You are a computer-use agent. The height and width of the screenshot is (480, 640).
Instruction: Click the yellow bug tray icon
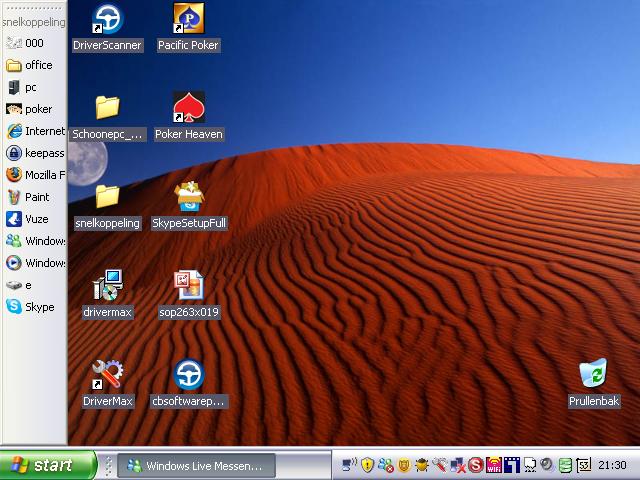tap(422, 464)
